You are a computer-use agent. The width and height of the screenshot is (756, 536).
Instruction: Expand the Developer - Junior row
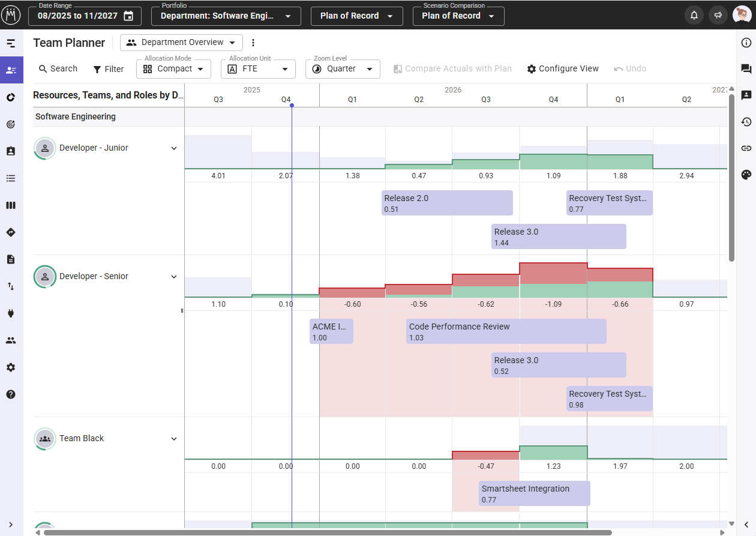click(x=174, y=148)
